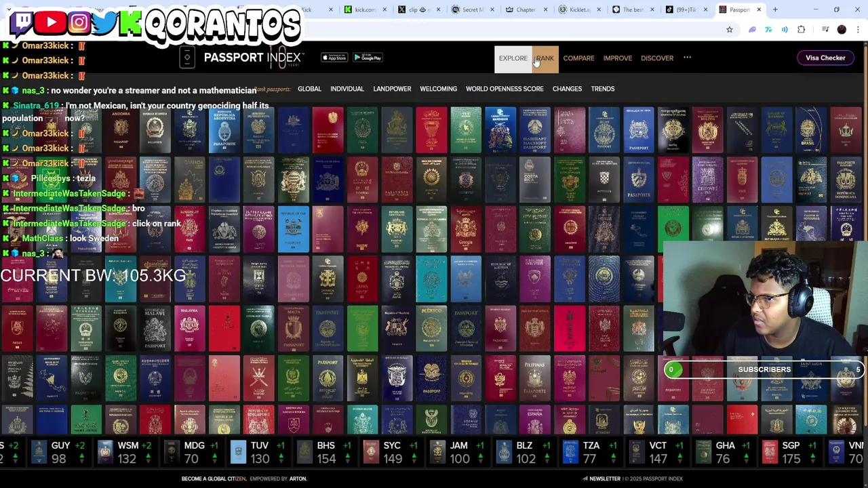The image size is (868, 488).
Task: Click the TZA ticker entry with rank 77
Action: (x=590, y=452)
